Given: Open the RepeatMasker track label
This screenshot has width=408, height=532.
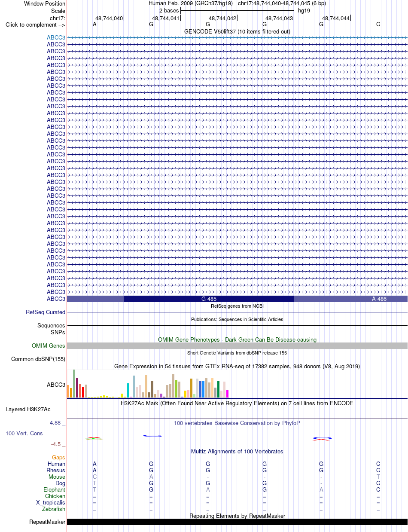Looking at the screenshot, I should [47, 522].
